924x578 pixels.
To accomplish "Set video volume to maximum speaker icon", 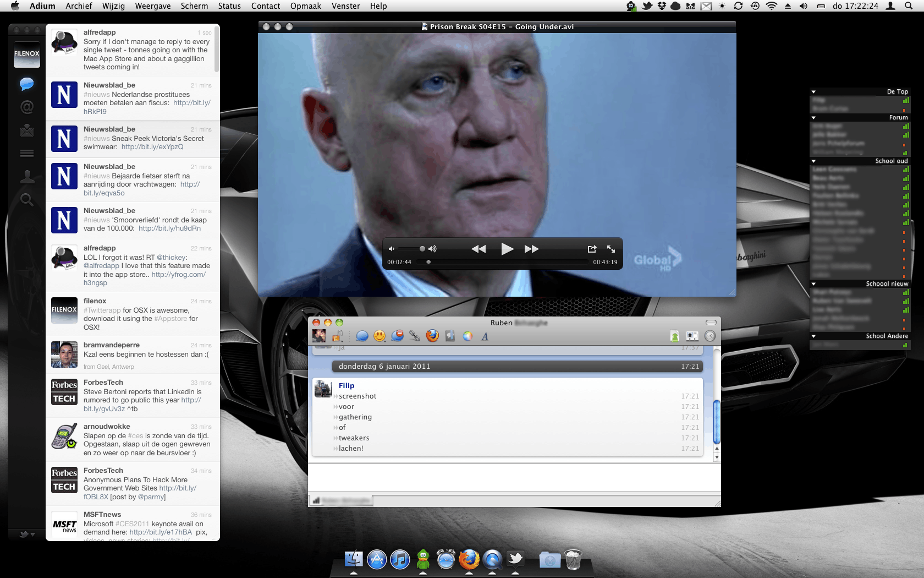I will (432, 249).
